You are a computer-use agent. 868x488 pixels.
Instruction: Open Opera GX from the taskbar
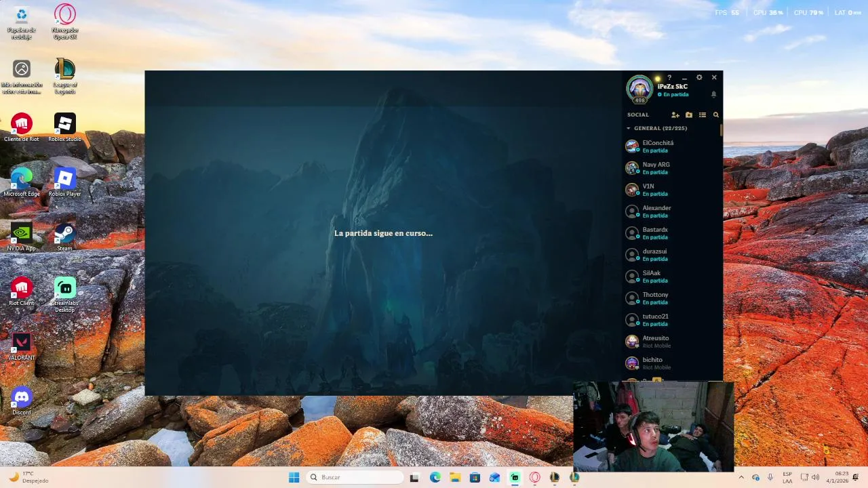pos(534,477)
